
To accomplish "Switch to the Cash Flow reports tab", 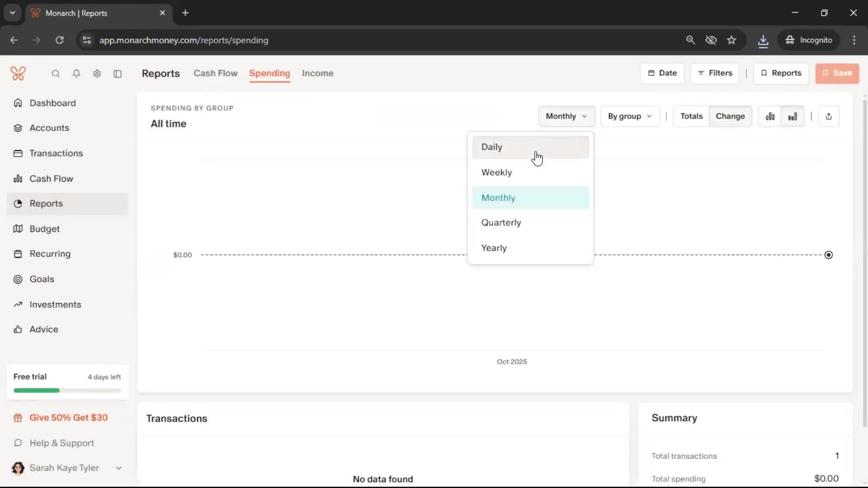I will (x=215, y=73).
